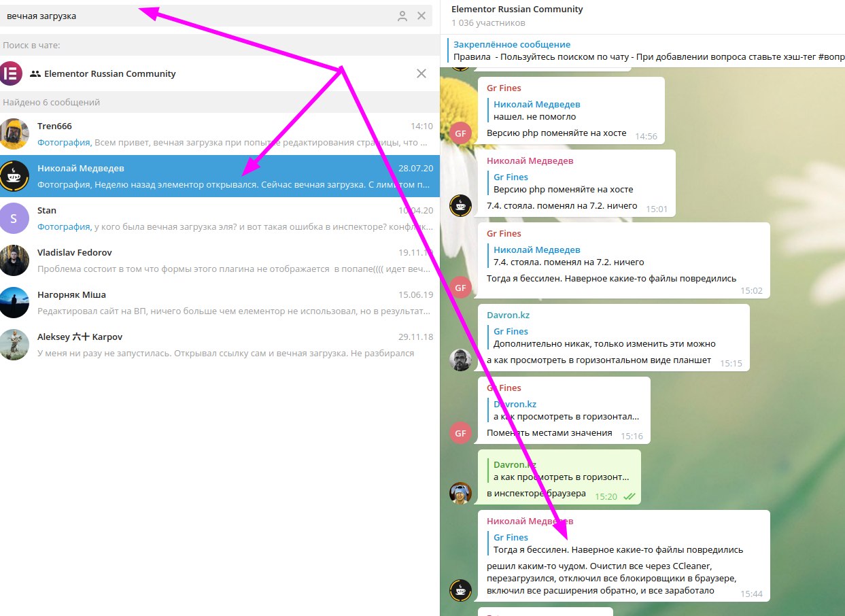Click sender name 'Davron.kz' on the 15:15 message
This screenshot has width=845, height=616.
tap(507, 315)
